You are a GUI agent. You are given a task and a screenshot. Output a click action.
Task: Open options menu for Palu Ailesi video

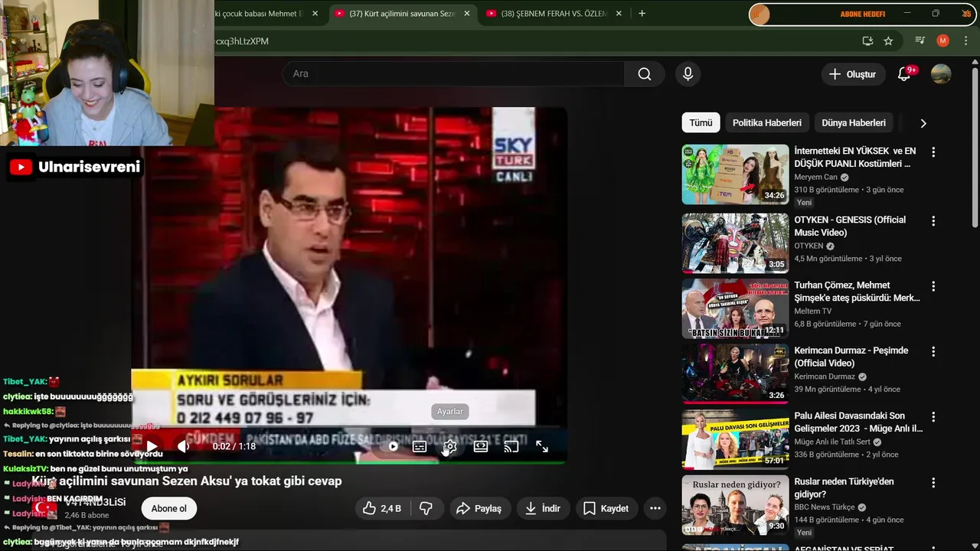click(933, 417)
